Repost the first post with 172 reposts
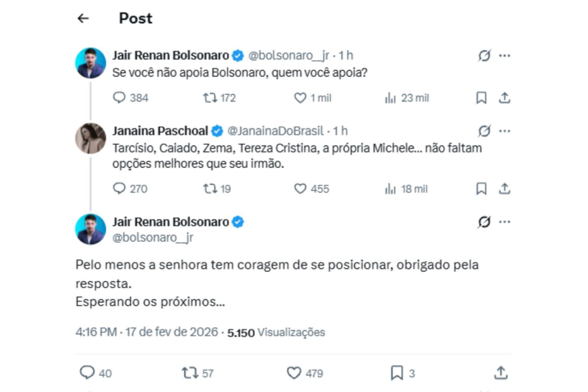588x392 pixels. pos(210,98)
